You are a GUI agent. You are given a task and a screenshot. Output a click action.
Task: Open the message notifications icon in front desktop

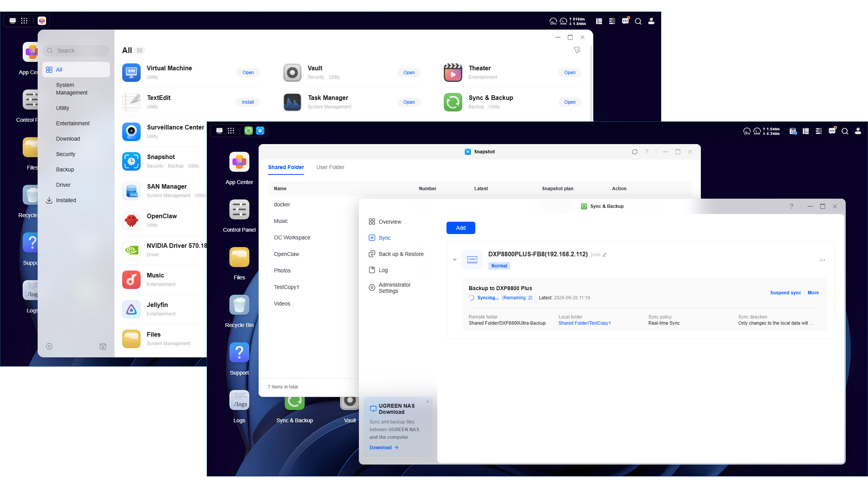[832, 131]
